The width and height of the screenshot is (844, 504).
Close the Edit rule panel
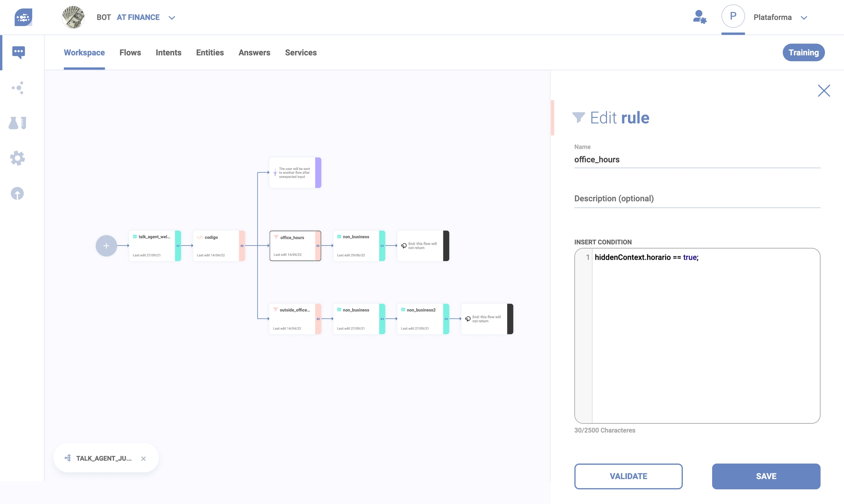(824, 90)
